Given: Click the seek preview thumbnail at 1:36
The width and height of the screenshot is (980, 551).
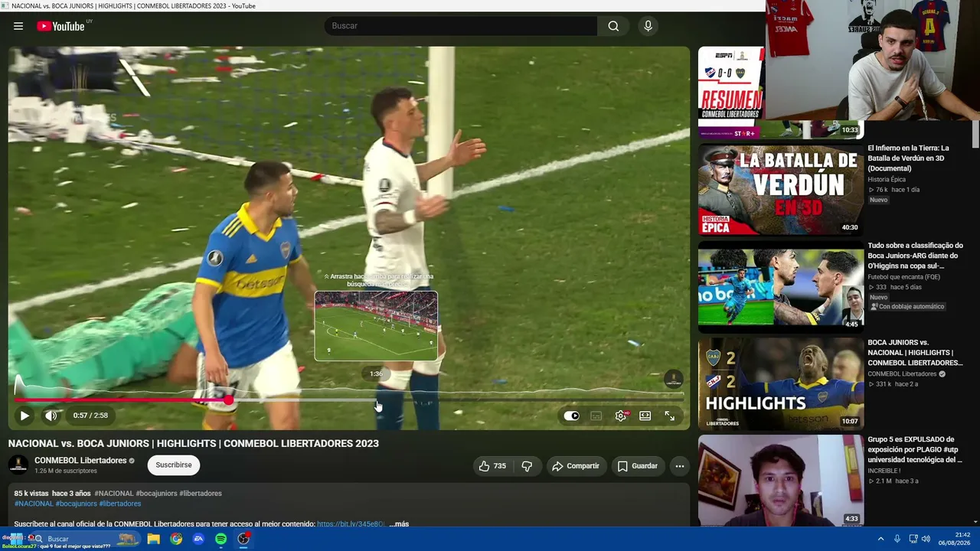Looking at the screenshot, I should 376,325.
